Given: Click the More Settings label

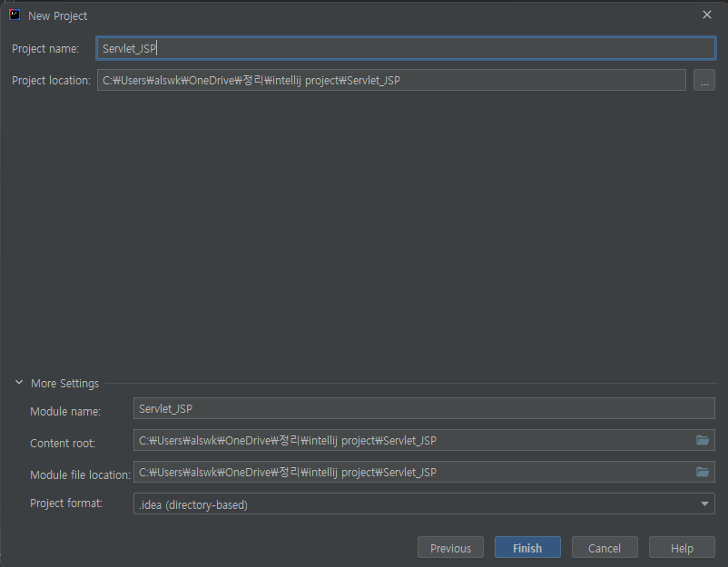Looking at the screenshot, I should pyautogui.click(x=65, y=383).
